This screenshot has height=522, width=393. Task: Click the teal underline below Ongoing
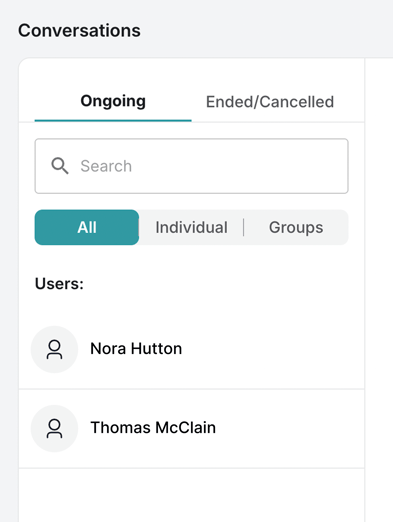click(113, 121)
